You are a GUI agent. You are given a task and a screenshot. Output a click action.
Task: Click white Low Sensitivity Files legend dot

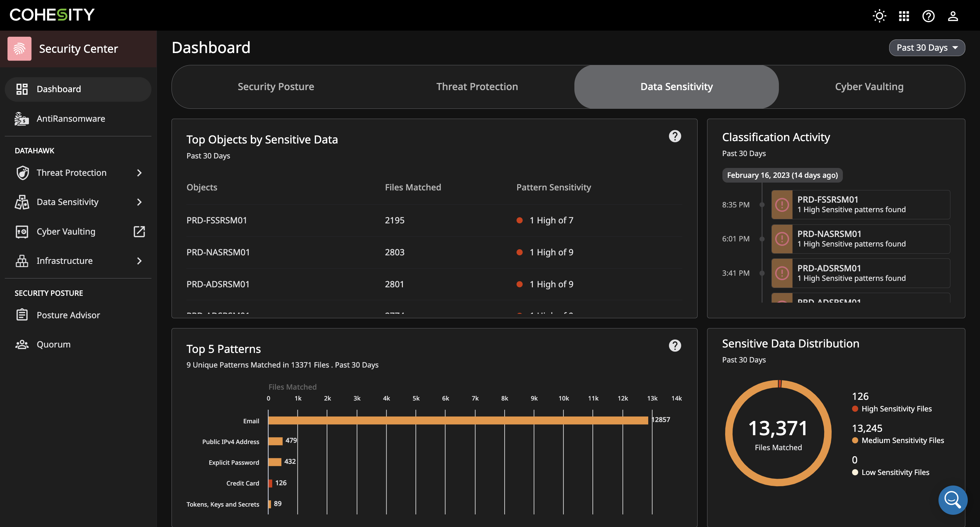click(x=855, y=472)
